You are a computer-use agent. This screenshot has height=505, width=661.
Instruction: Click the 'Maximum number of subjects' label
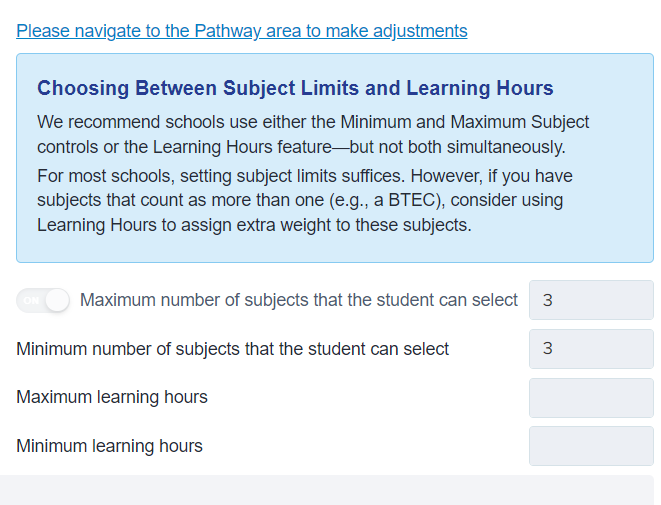[299, 300]
